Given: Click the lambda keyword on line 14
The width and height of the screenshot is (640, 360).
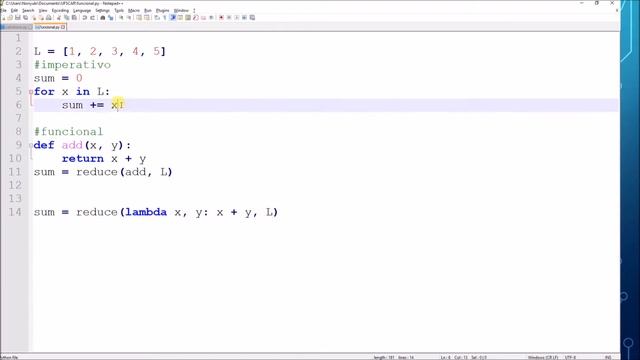Looking at the screenshot, I should 146,212.
